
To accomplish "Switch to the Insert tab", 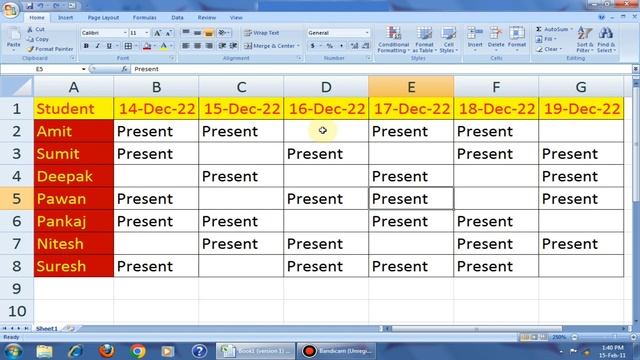I will point(65,18).
